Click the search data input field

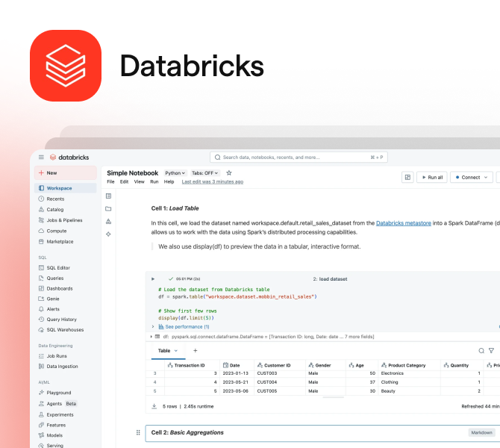(x=299, y=157)
